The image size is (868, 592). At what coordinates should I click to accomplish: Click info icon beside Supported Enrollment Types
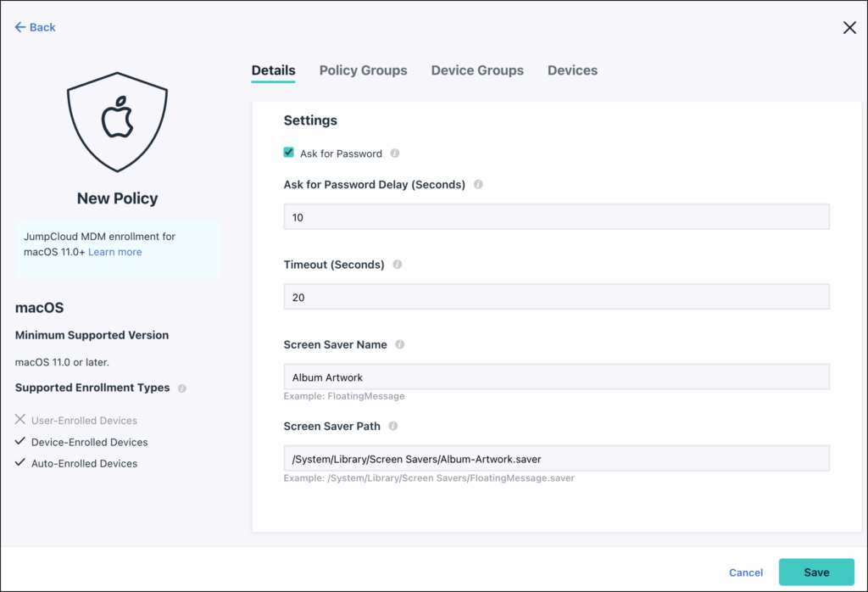(182, 388)
